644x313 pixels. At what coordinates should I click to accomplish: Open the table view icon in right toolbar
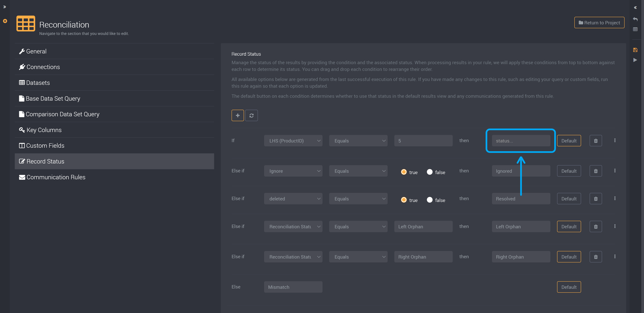tap(635, 29)
